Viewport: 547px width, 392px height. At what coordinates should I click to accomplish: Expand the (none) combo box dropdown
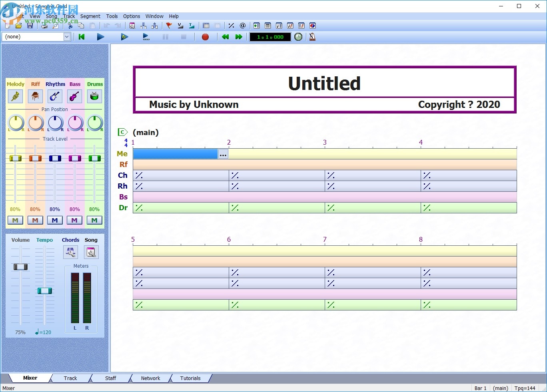pos(67,37)
